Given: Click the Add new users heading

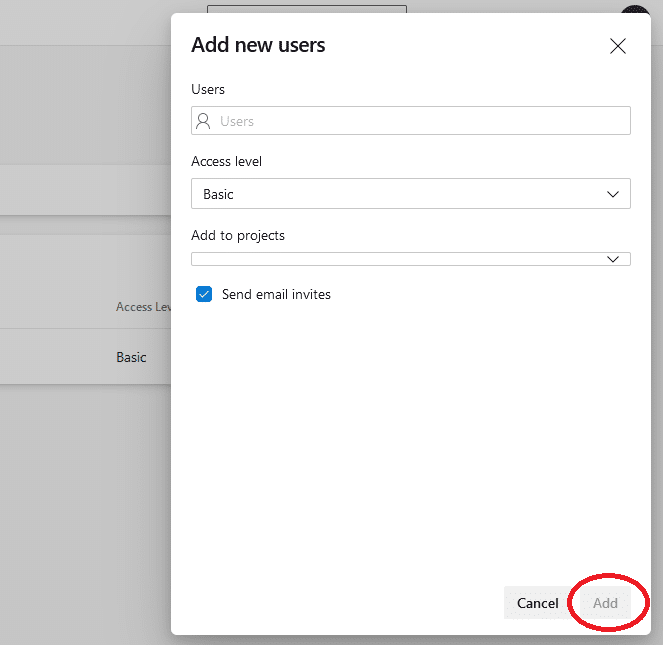Looking at the screenshot, I should coord(258,45).
